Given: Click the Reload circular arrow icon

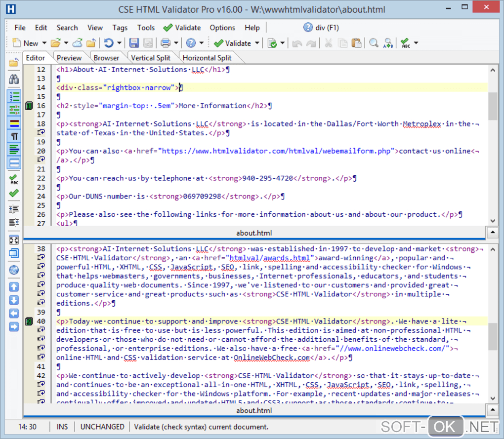Looking at the screenshot, I should [109, 43].
